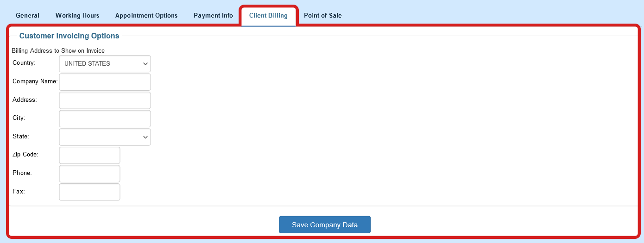Click the 'Country:' field label

24,63
